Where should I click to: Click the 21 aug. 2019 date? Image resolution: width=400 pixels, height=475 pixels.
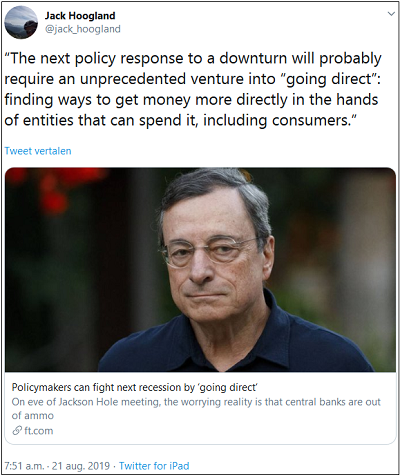(81, 466)
